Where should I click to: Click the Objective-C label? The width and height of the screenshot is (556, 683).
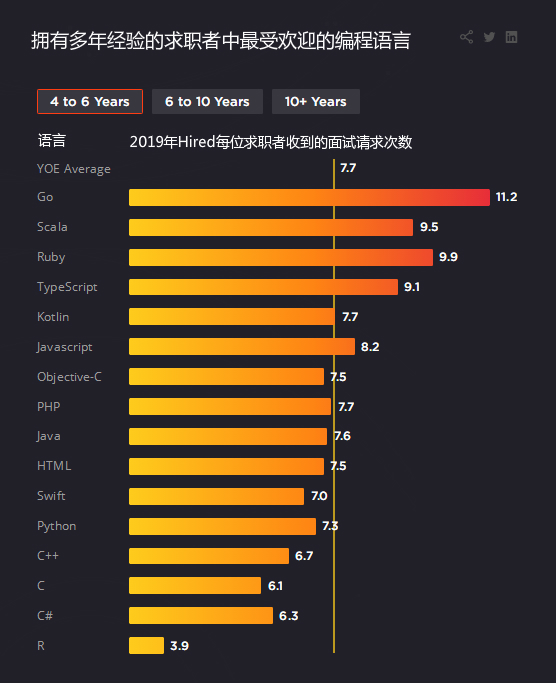[x=69, y=377]
